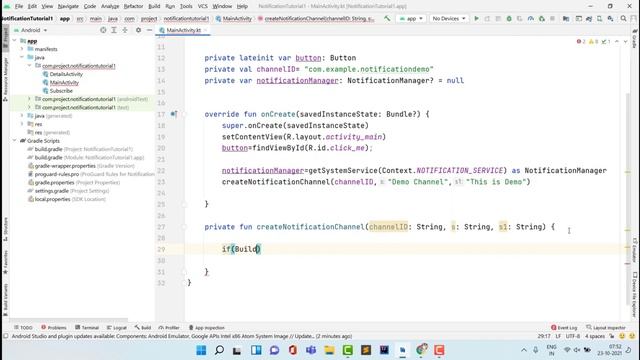The image size is (640, 360).
Task: Open the Android view dropdown
Action: pos(31,30)
